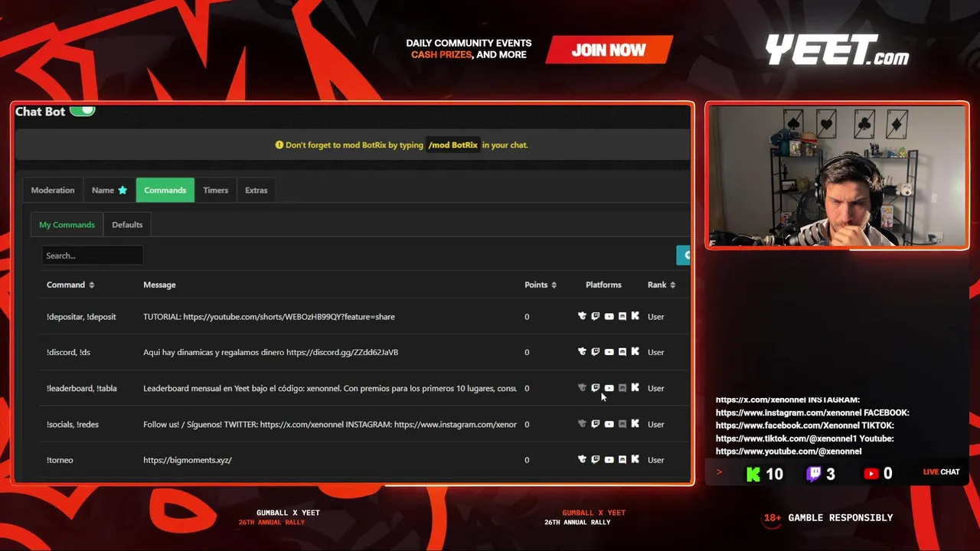
Task: Click the red arrow icon beside live chat counters
Action: (x=719, y=472)
